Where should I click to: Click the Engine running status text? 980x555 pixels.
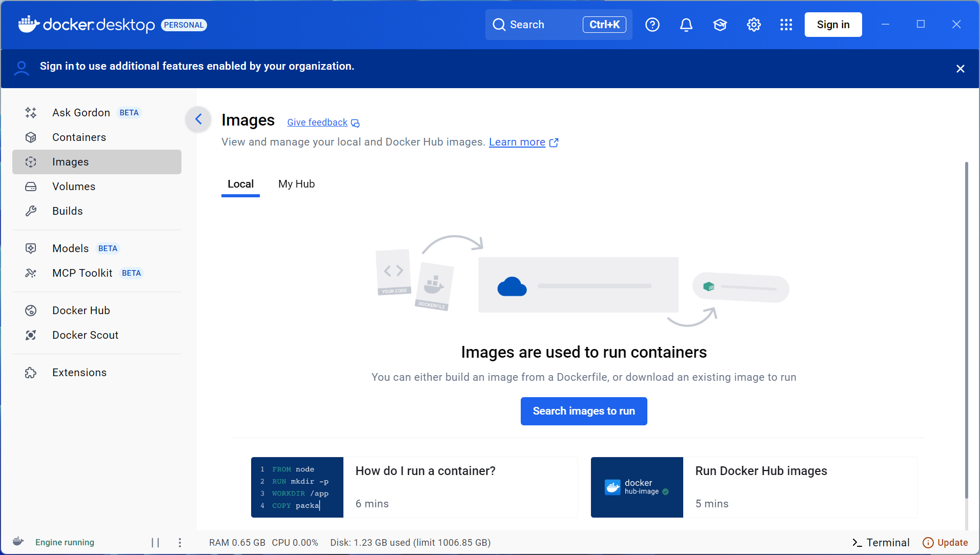pyautogui.click(x=65, y=542)
